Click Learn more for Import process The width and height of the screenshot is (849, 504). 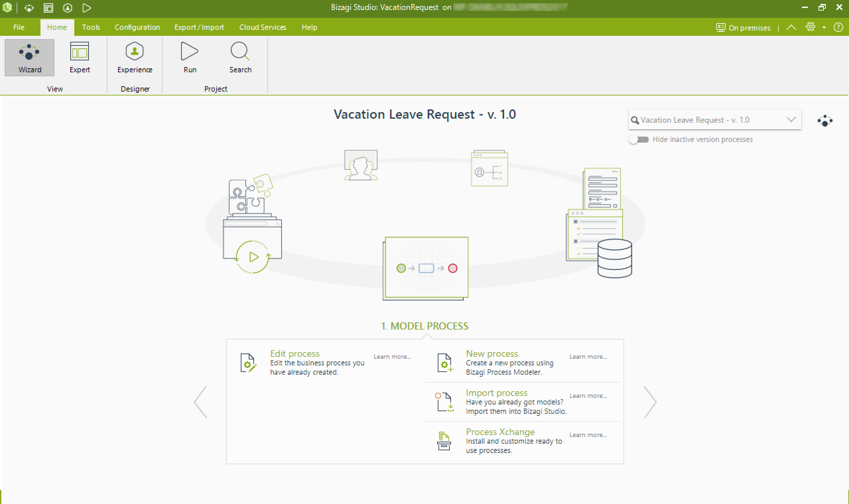pos(588,396)
